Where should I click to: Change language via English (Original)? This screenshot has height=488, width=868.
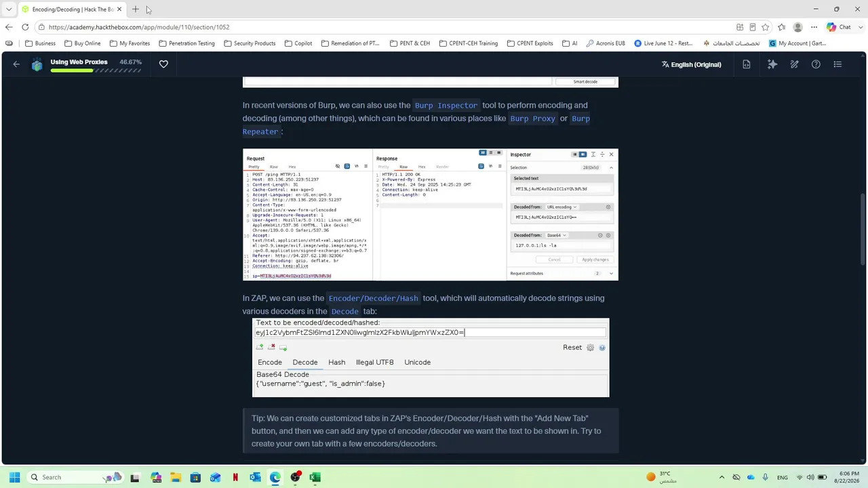tap(691, 64)
